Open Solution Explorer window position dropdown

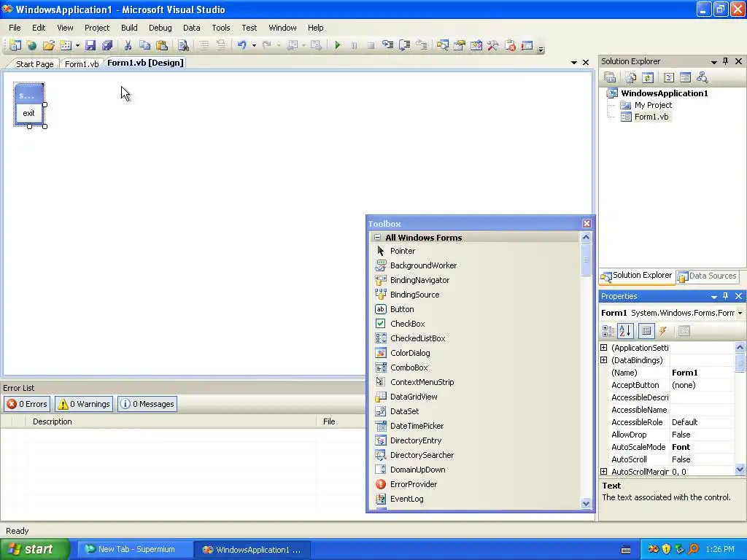[x=713, y=61]
